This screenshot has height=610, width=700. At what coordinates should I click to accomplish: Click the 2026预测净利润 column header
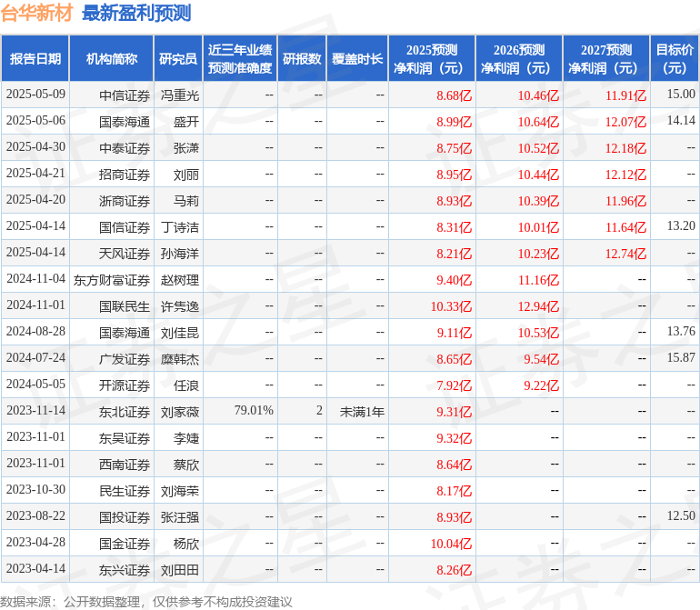click(x=519, y=59)
